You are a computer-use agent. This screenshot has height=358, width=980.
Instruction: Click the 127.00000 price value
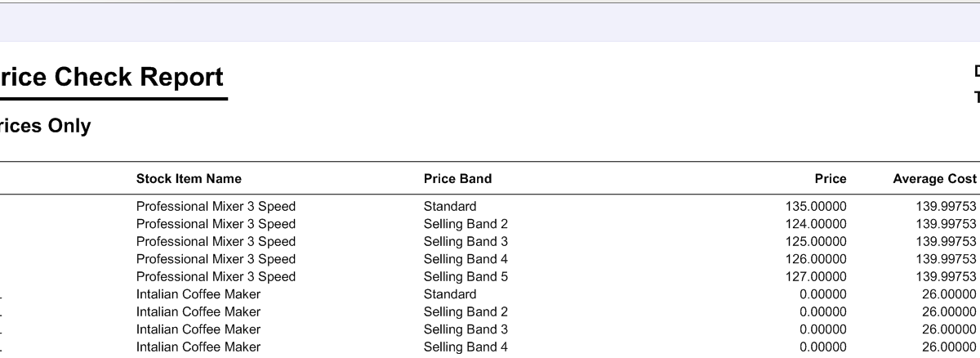816,276
